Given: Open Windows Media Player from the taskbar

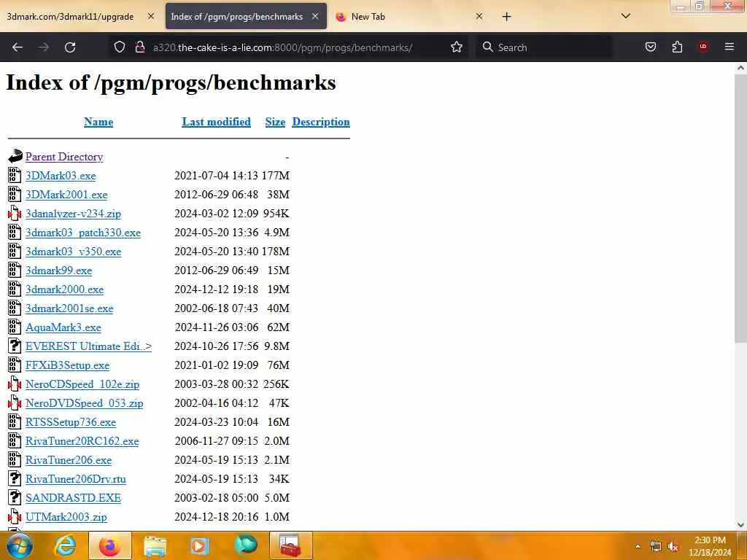Looking at the screenshot, I should (200, 545).
